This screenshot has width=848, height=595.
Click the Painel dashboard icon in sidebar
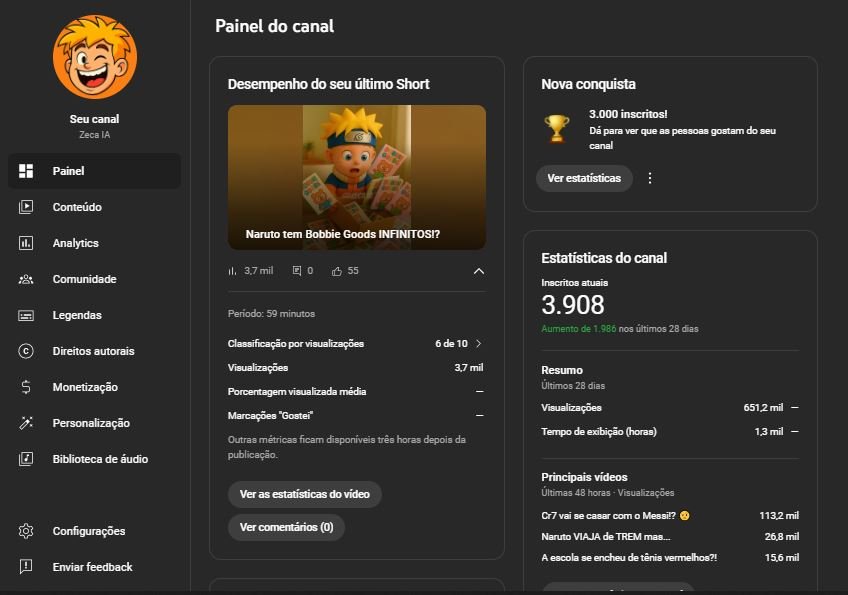click(26, 171)
